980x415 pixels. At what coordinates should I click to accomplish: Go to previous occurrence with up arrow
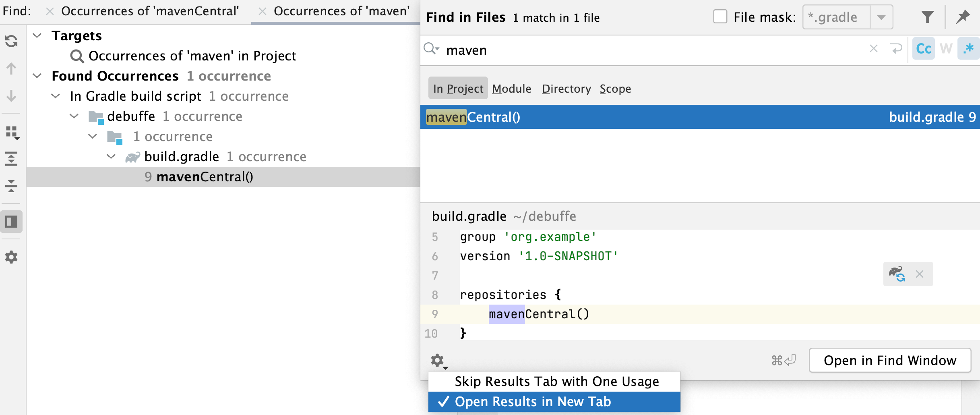point(11,68)
